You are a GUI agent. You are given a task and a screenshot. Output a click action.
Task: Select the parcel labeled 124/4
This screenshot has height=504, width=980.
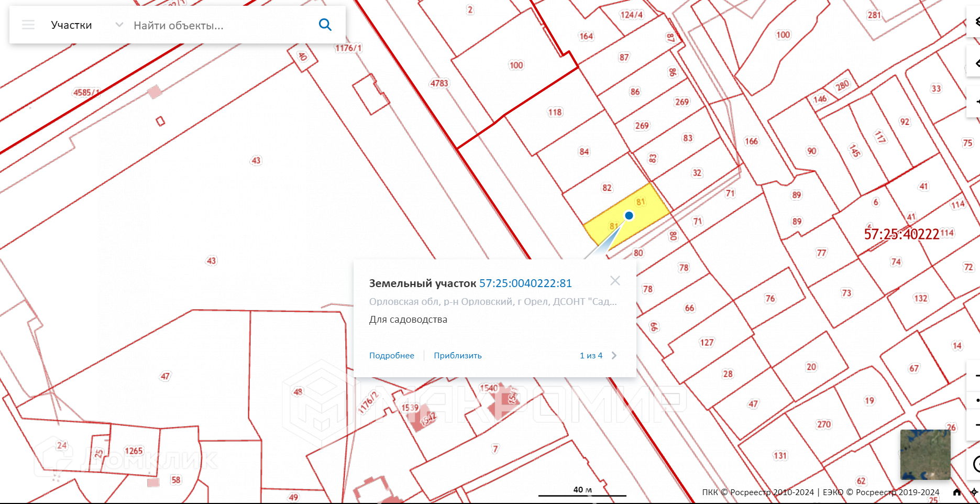631,15
